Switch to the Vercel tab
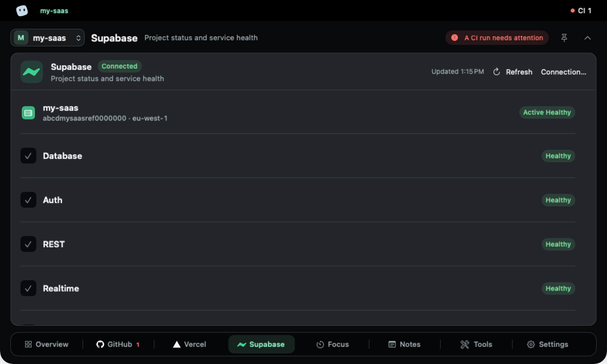The height and width of the screenshot is (364, 607). tap(190, 344)
